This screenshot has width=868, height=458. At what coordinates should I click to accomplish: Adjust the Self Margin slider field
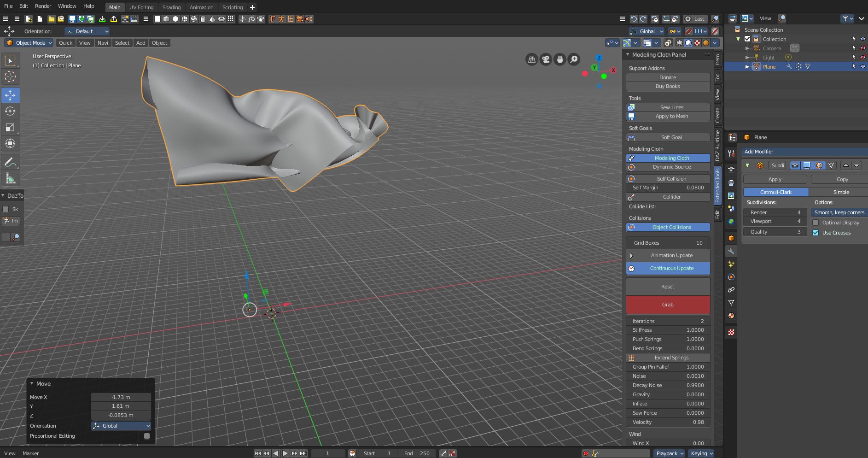coord(668,188)
